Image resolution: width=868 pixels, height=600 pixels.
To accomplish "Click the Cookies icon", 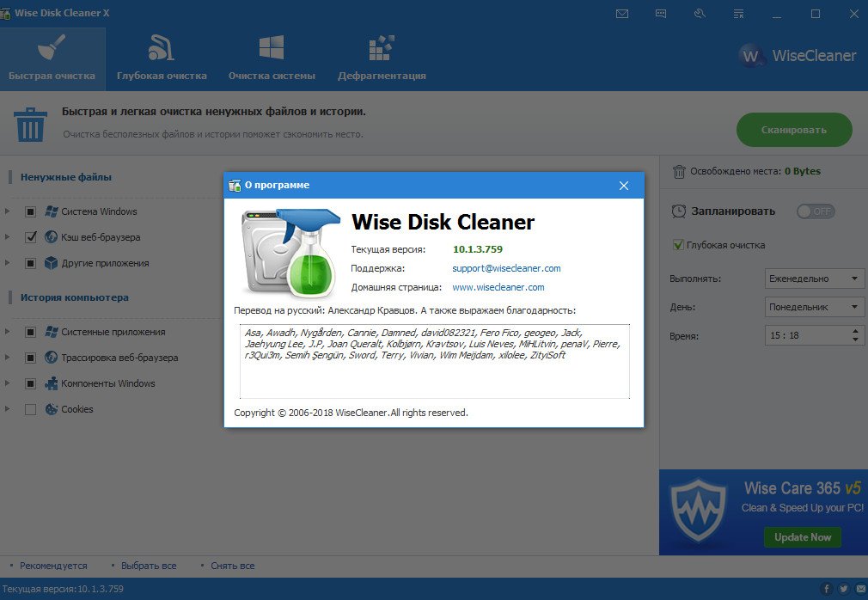I will click(52, 409).
